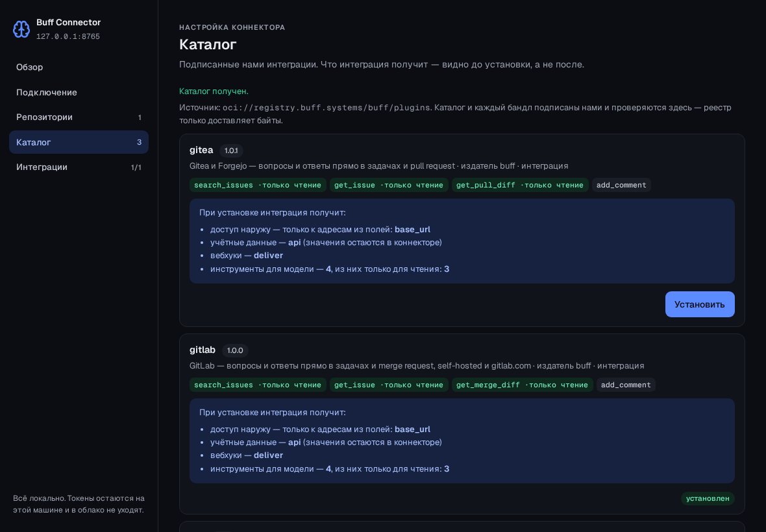The height and width of the screenshot is (532, 766).
Task: Click the Каталог получен status message
Action: [214, 91]
